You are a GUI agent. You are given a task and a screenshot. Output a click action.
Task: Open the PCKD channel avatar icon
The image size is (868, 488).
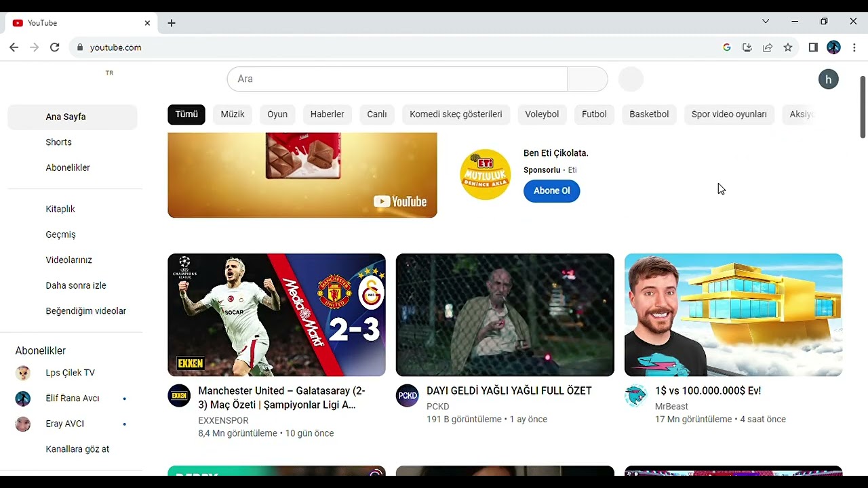click(x=408, y=396)
